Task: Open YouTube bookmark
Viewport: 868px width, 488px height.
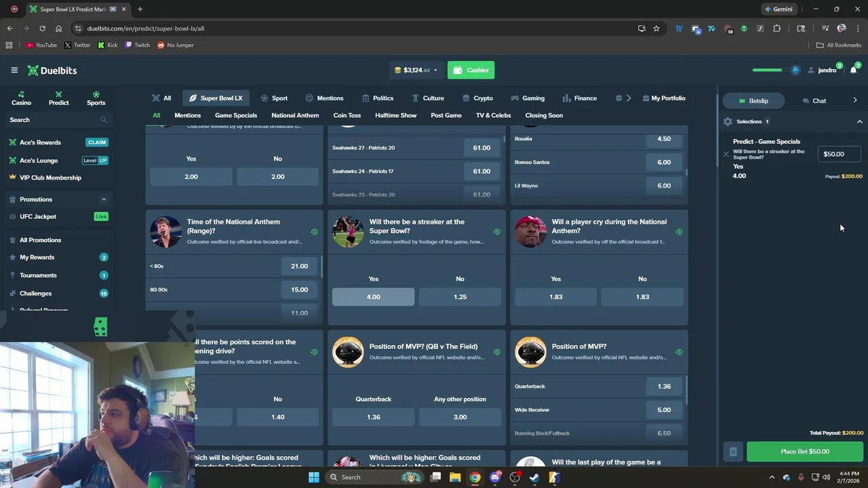Action: coord(41,45)
